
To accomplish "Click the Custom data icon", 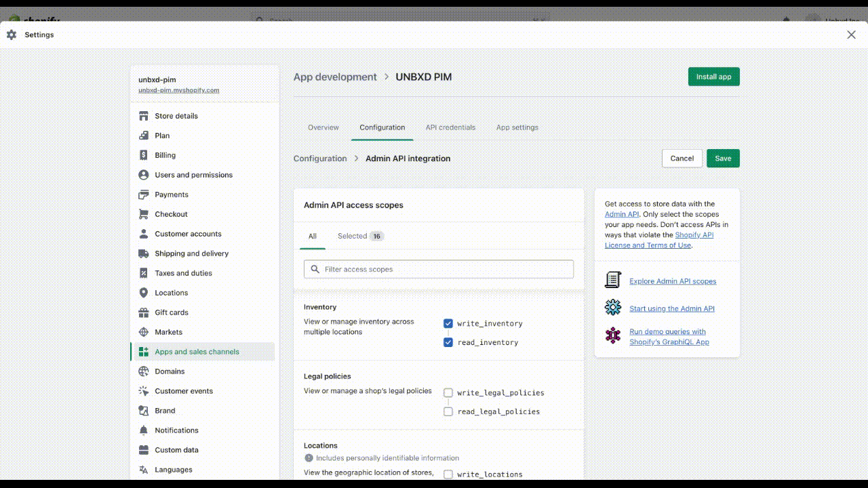I will tap(144, 450).
